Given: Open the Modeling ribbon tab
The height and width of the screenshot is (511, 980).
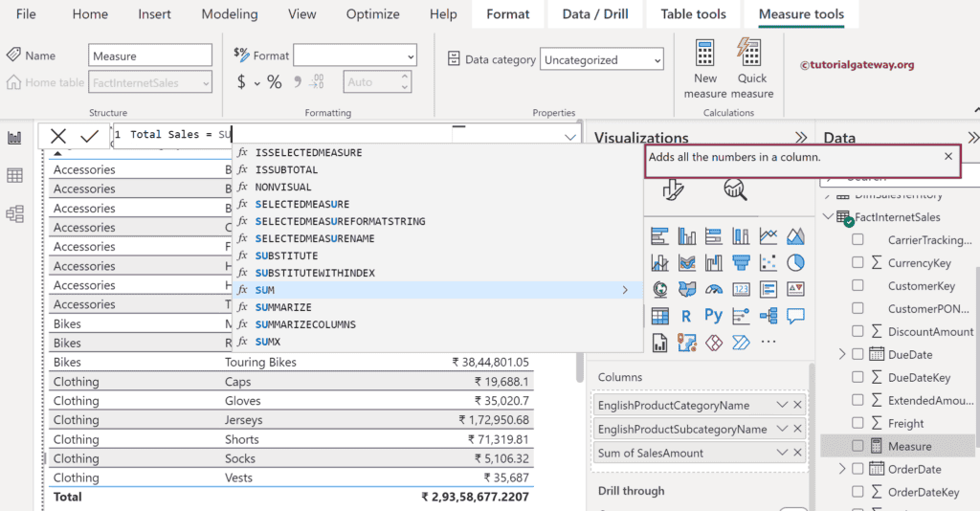Looking at the screenshot, I should [x=230, y=13].
